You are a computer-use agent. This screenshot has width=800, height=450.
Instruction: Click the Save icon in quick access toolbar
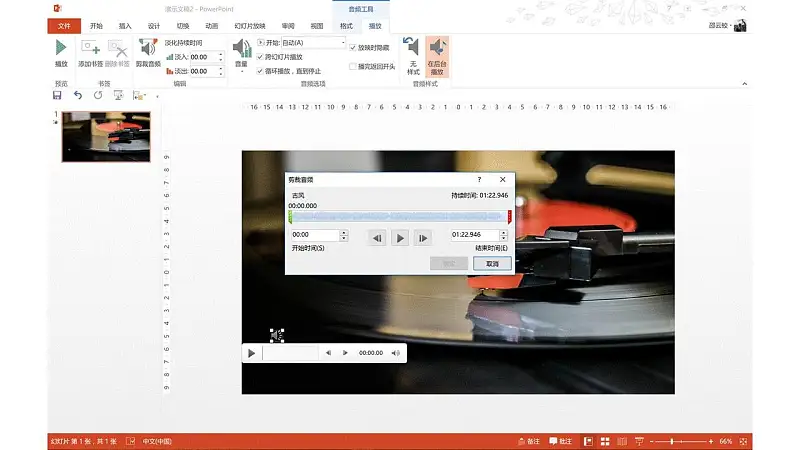point(57,95)
